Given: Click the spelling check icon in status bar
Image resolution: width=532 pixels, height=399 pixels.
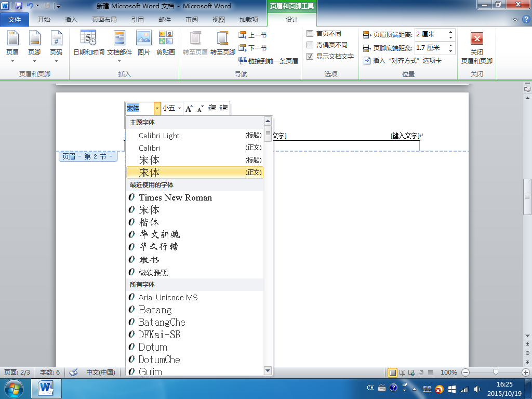Looking at the screenshot, I should point(73,372).
